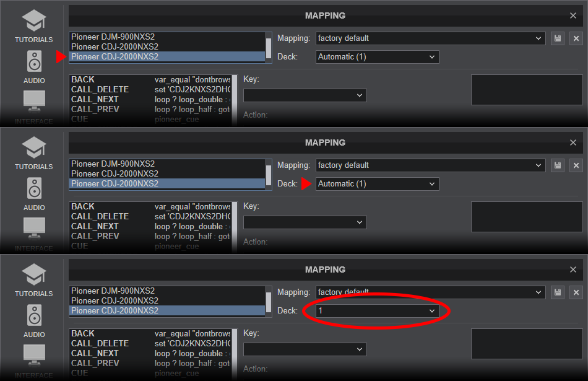Click the Tutorials graduation cap in the middle panel
The height and width of the screenshot is (381, 588).
click(34, 148)
